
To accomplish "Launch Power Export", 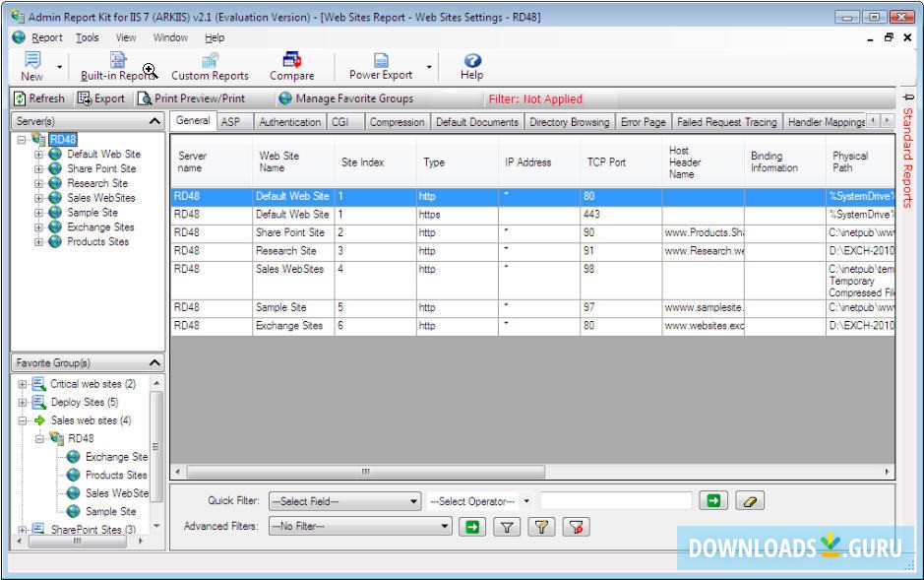I will 379,62.
